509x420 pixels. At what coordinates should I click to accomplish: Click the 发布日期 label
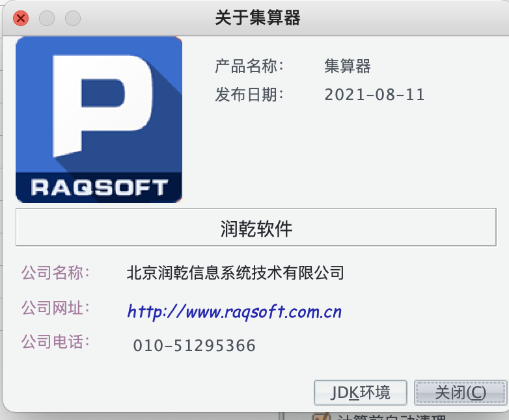click(x=249, y=95)
